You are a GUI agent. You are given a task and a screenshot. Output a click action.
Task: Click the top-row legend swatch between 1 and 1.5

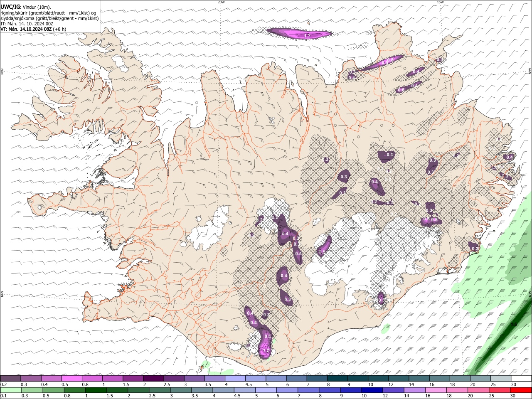[113, 379]
